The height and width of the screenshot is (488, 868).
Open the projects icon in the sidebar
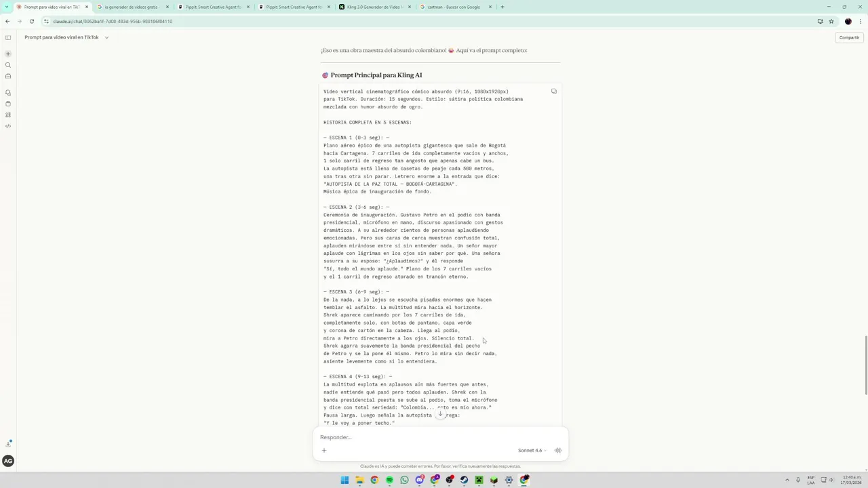pos(8,104)
